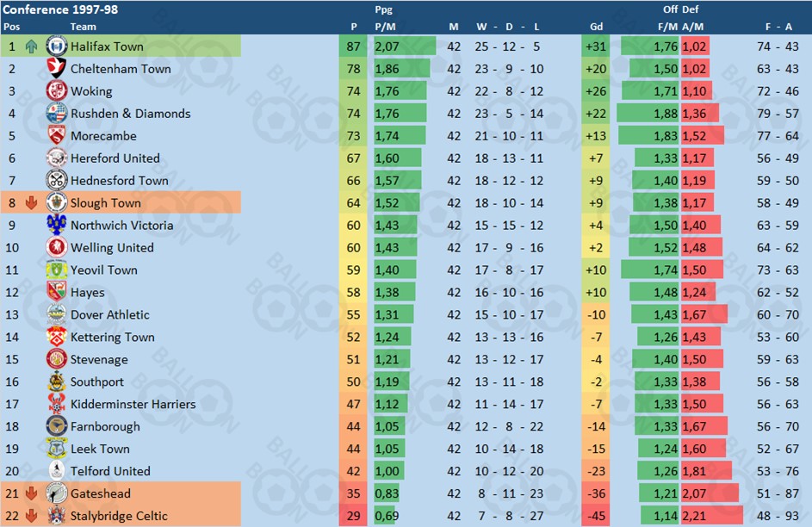Click the Conference 1997-98 title

point(60,9)
